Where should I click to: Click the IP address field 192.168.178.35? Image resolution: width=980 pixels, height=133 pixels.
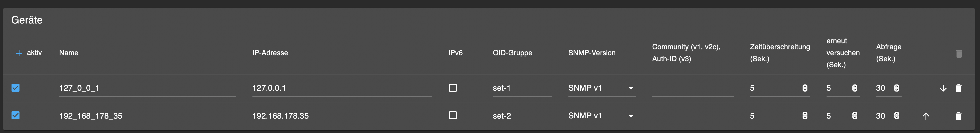[x=341, y=116]
